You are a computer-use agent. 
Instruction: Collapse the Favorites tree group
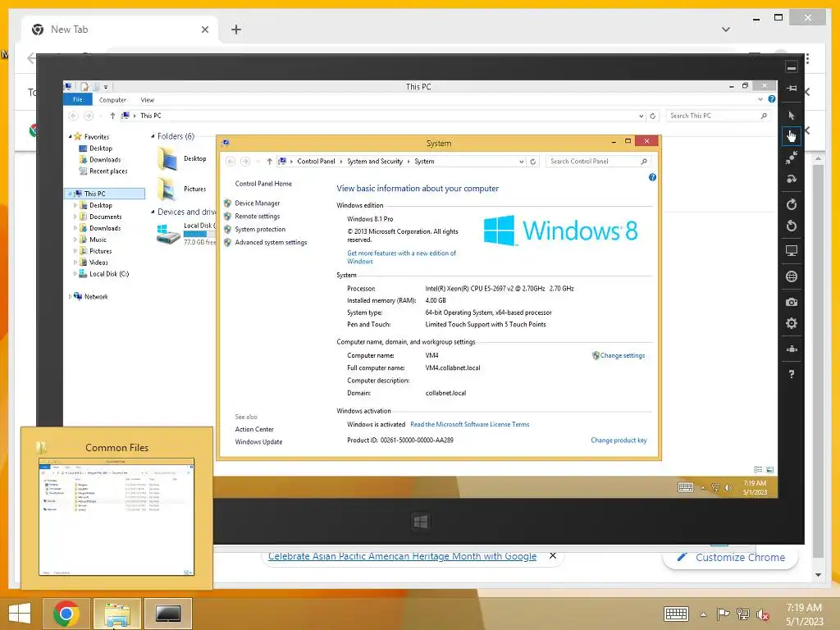pyautogui.click(x=71, y=137)
